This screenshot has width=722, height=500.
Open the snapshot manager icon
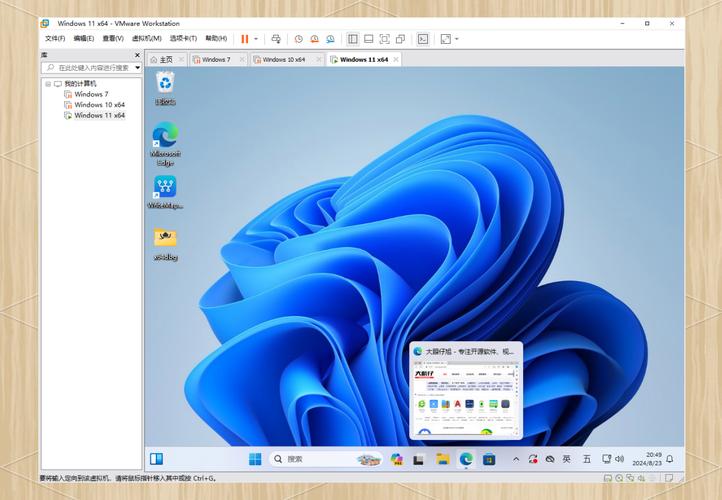[331, 39]
